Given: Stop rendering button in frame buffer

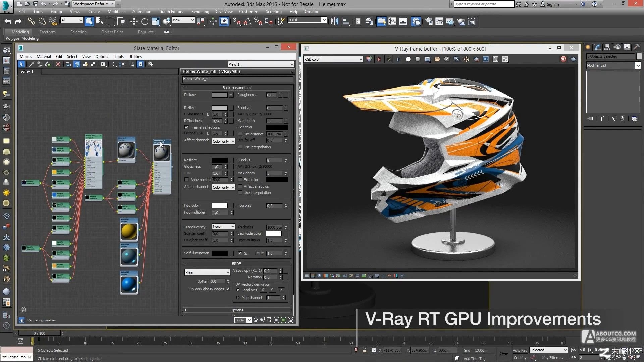Looking at the screenshot, I should [563, 59].
